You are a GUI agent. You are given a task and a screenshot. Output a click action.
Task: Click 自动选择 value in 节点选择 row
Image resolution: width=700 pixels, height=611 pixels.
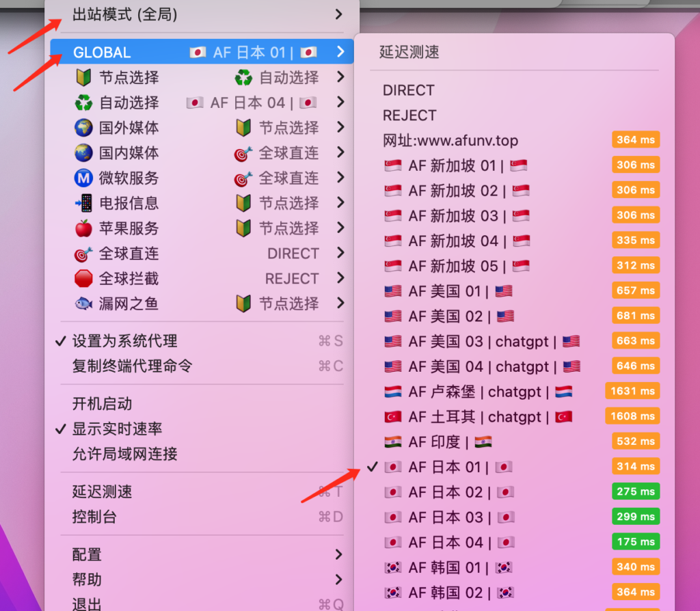[x=289, y=78]
